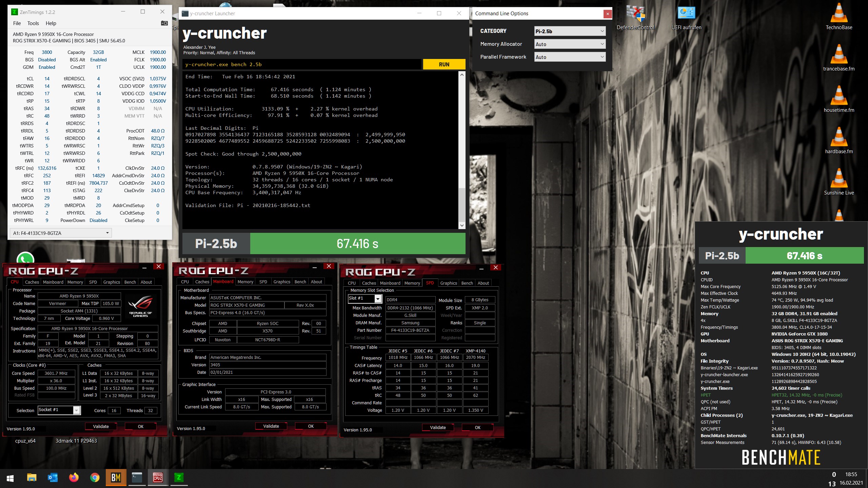This screenshot has height=488, width=868.
Task: Click the y-cruncher output scrollbar up arrow
Action: click(461, 75)
